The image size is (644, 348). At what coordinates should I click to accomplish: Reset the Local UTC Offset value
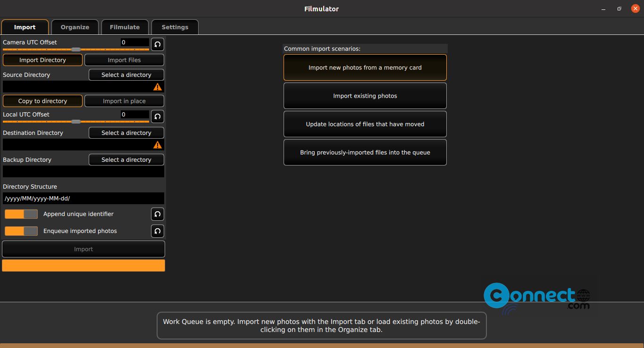(158, 116)
